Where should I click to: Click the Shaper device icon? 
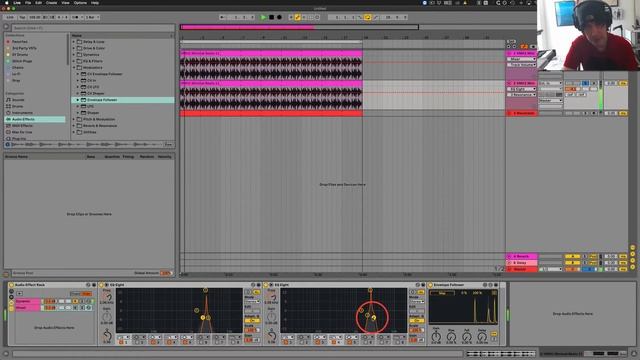coord(83,113)
